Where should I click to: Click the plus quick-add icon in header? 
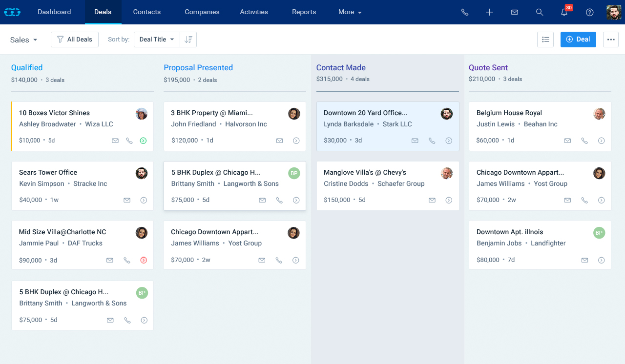[x=489, y=12]
